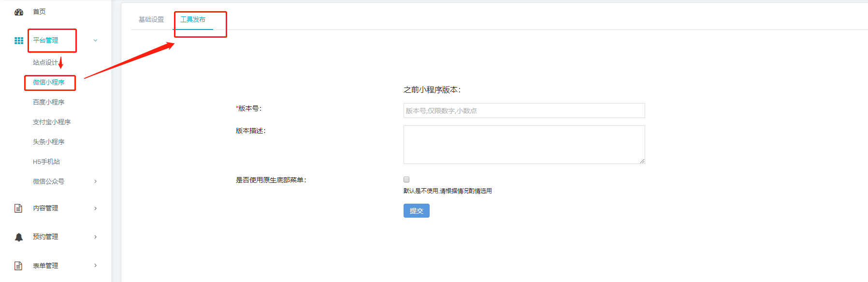Open 微信公众号 in the sidebar
This screenshot has height=282, width=868.
point(48,181)
